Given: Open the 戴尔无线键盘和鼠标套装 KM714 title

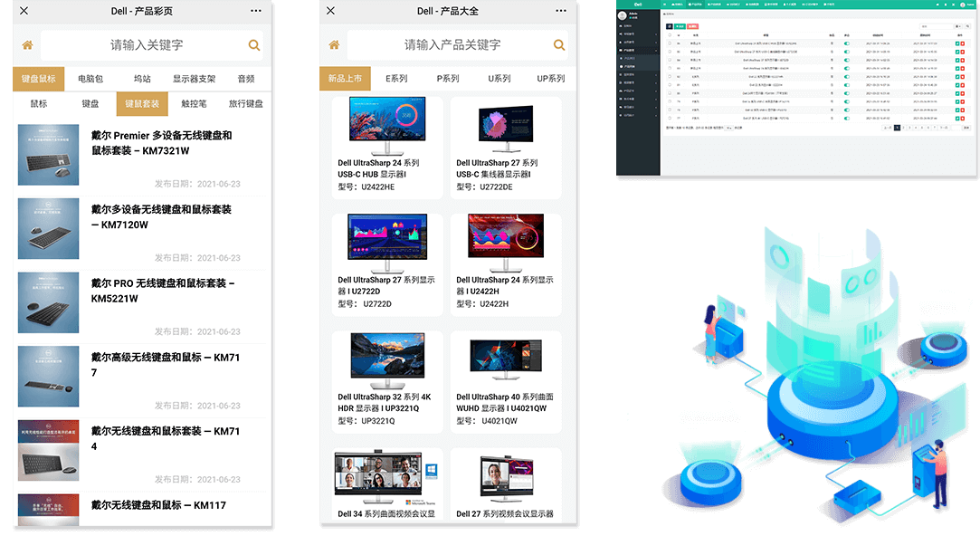Looking at the screenshot, I should [166, 438].
